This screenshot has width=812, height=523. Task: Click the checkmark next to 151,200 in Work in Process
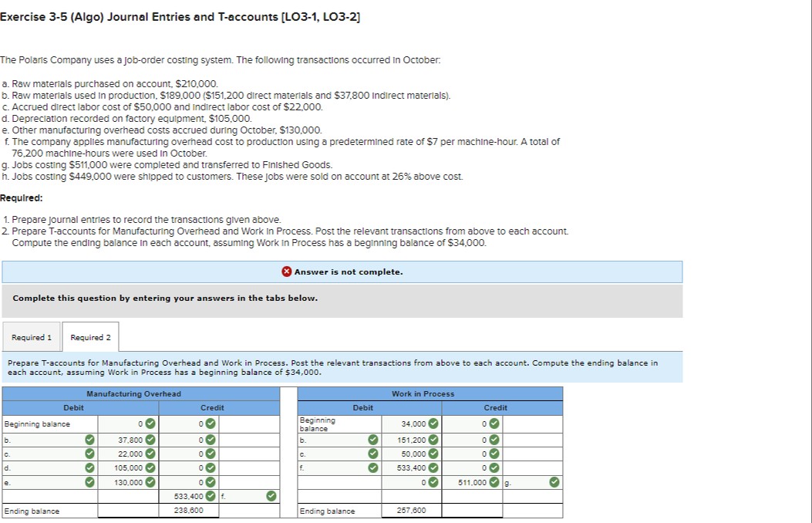pyautogui.click(x=432, y=441)
